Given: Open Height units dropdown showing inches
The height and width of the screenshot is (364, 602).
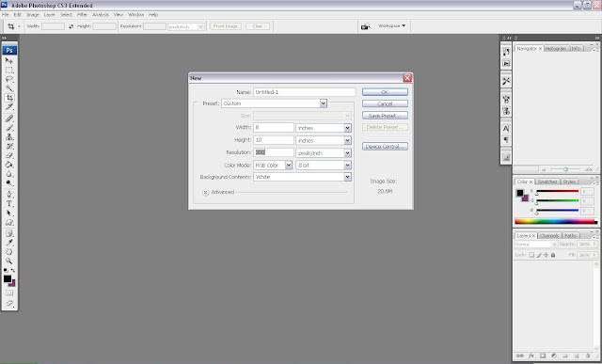Looking at the screenshot, I should (324, 140).
